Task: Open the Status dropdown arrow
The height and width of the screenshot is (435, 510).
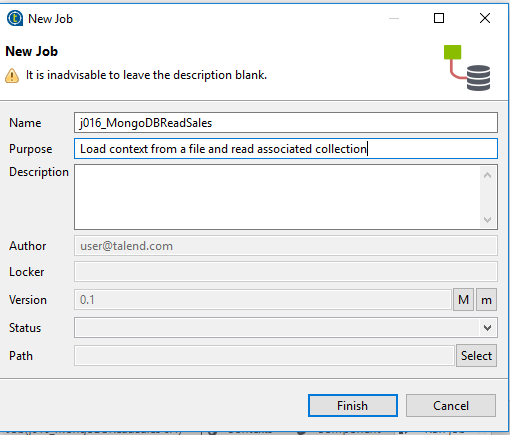Action: point(487,328)
